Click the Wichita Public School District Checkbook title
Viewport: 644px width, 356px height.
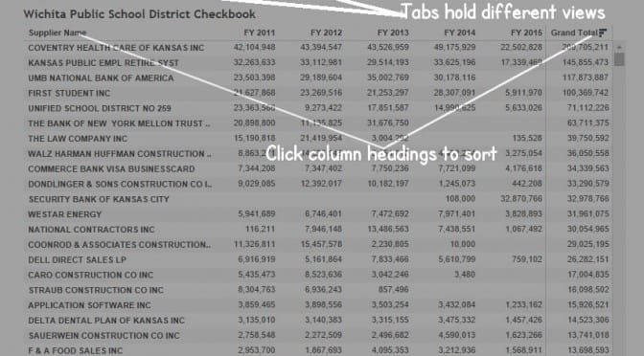tap(140, 14)
